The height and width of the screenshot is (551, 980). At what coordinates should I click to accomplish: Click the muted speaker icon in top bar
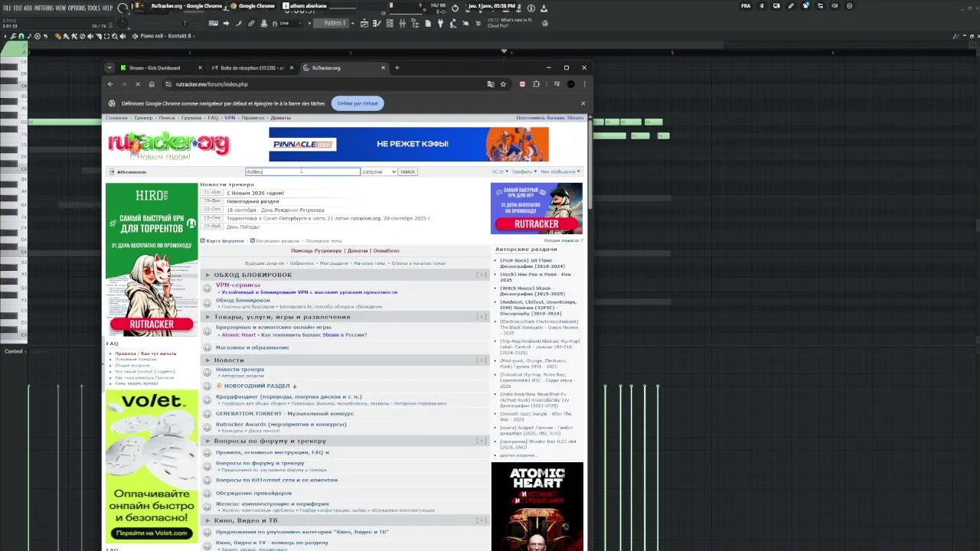pyautogui.click(x=835, y=5)
